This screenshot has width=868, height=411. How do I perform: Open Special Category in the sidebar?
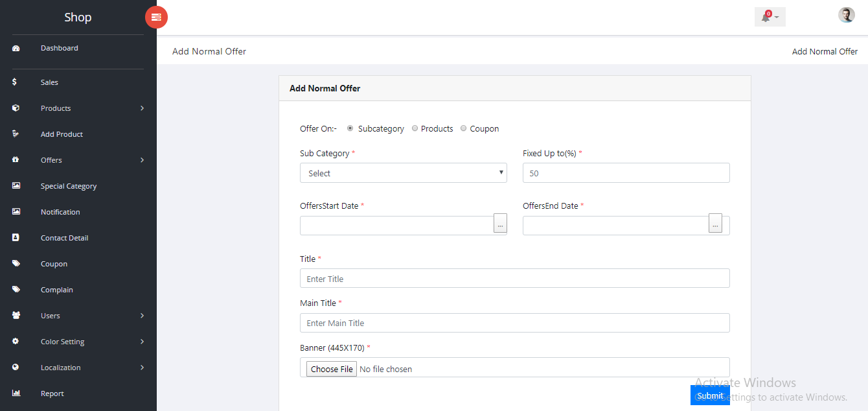click(x=69, y=186)
